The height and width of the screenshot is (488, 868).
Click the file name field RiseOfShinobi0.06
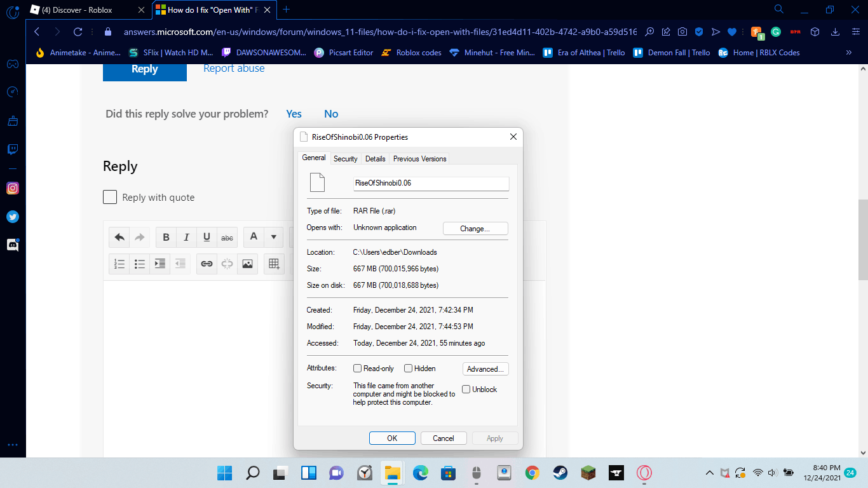click(x=431, y=183)
